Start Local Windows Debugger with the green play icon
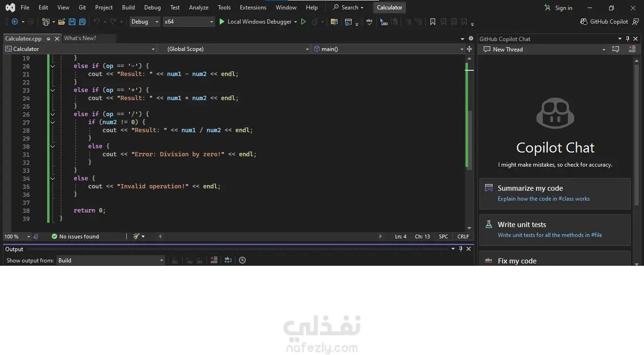 [x=222, y=22]
